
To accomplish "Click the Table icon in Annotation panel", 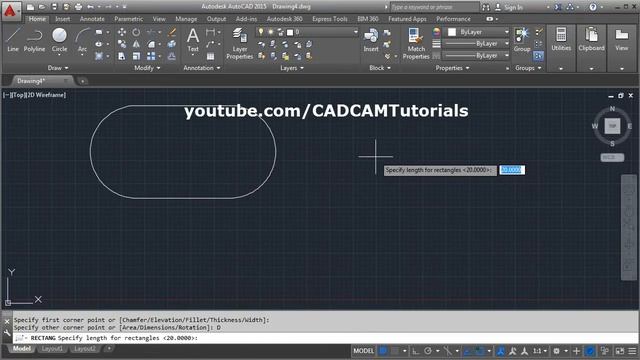I will point(210,56).
